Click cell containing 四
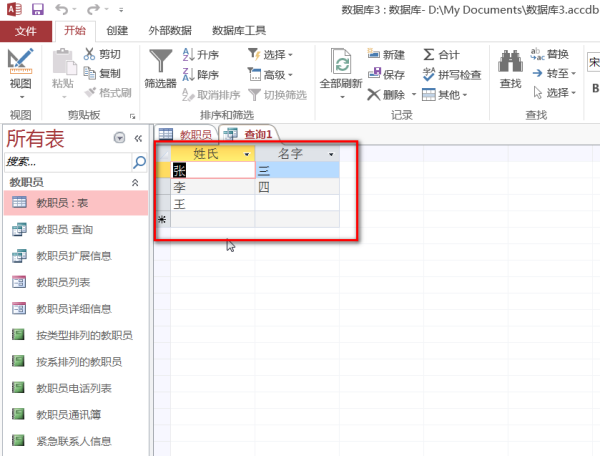 coord(297,187)
